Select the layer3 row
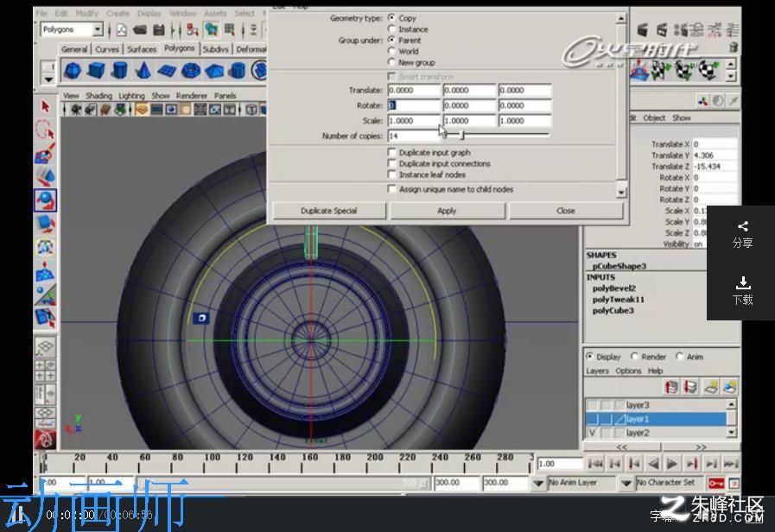Screen dimensions: 775x532 [656, 405]
